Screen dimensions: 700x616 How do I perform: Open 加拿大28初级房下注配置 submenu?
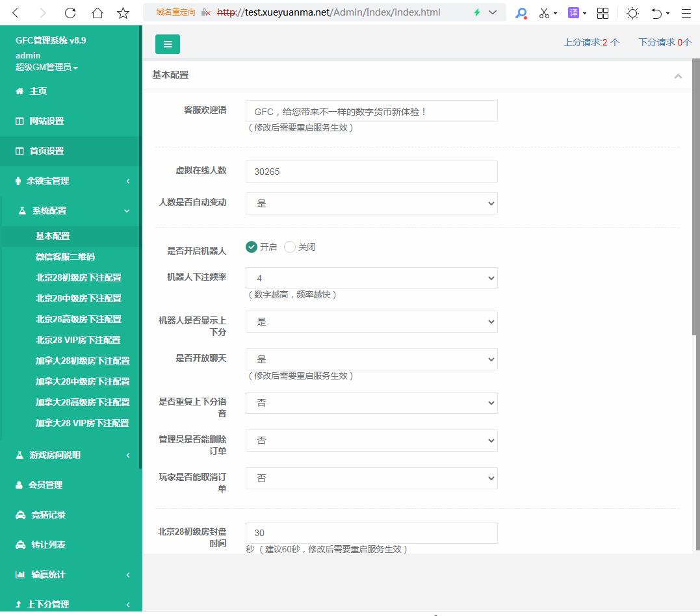83,361
